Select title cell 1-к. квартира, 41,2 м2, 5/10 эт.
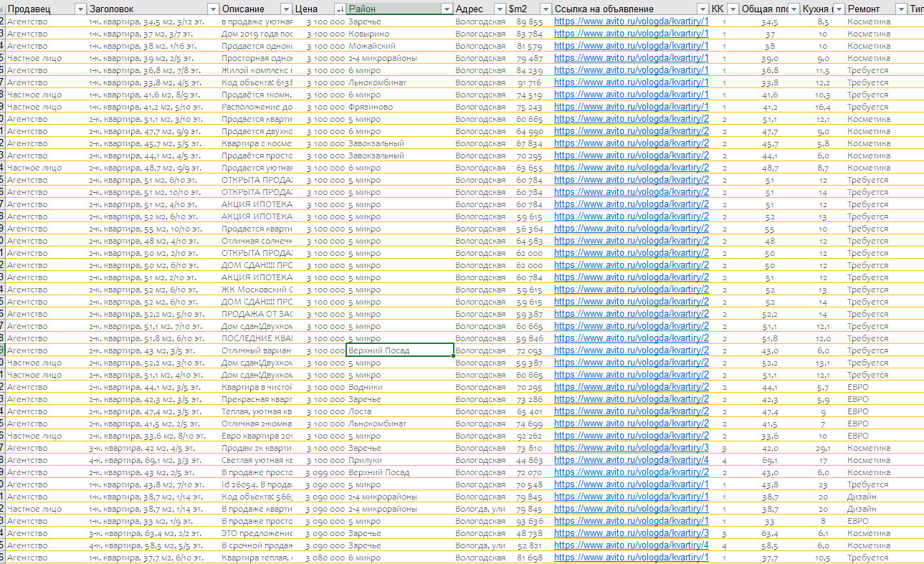 (x=153, y=107)
